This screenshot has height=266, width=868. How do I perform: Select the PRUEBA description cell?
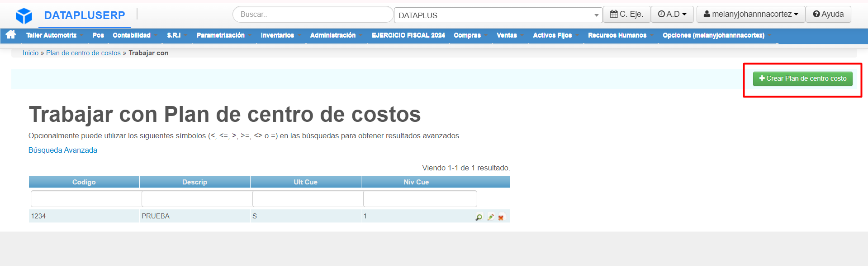pos(195,216)
